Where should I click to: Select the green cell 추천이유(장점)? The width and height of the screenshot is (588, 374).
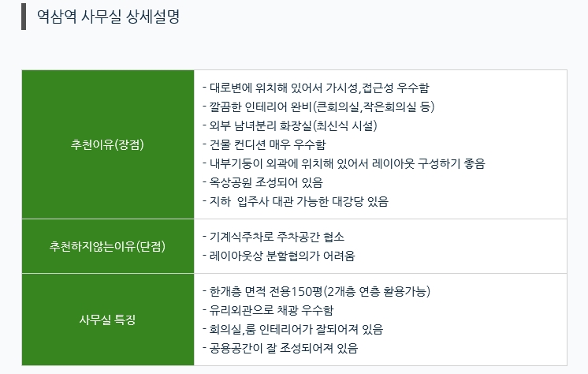[108, 144]
